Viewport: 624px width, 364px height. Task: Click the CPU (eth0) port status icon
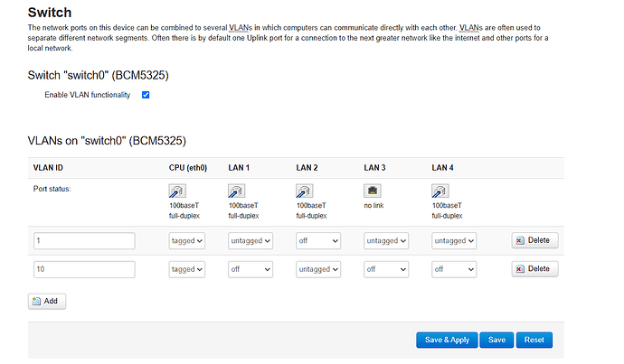(177, 191)
